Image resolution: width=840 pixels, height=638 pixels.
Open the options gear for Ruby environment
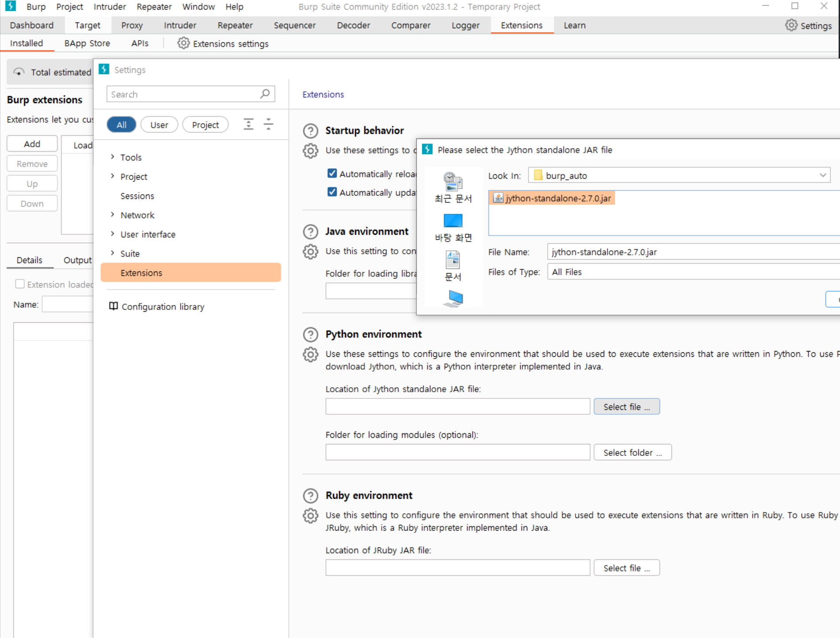pyautogui.click(x=311, y=516)
